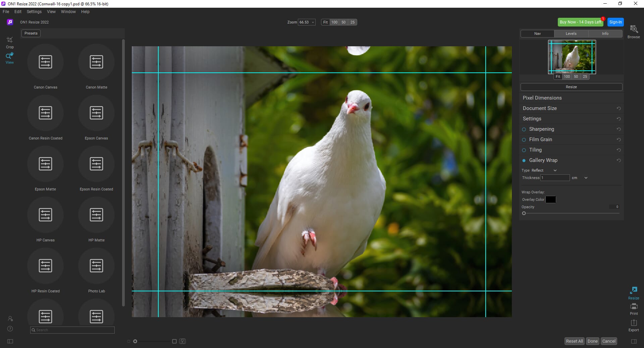Adjust the Opacity slider handle
Image resolution: width=644 pixels, height=348 pixels.
(524, 213)
